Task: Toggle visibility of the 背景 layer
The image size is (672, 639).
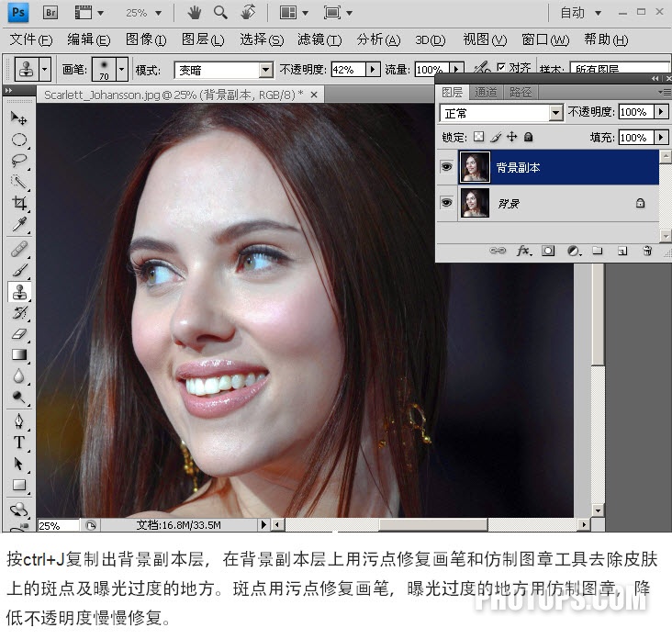Action: click(x=446, y=202)
